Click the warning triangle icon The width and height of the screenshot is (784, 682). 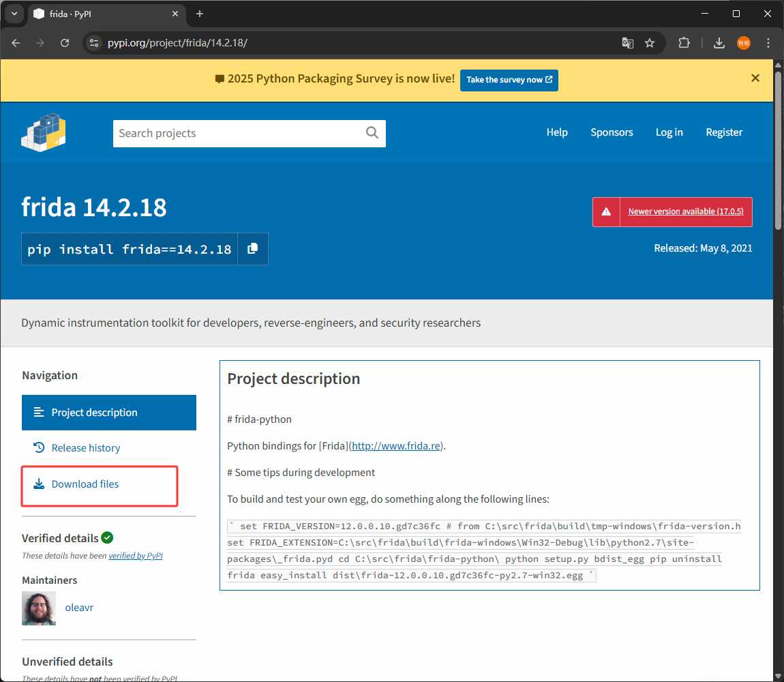tap(606, 211)
